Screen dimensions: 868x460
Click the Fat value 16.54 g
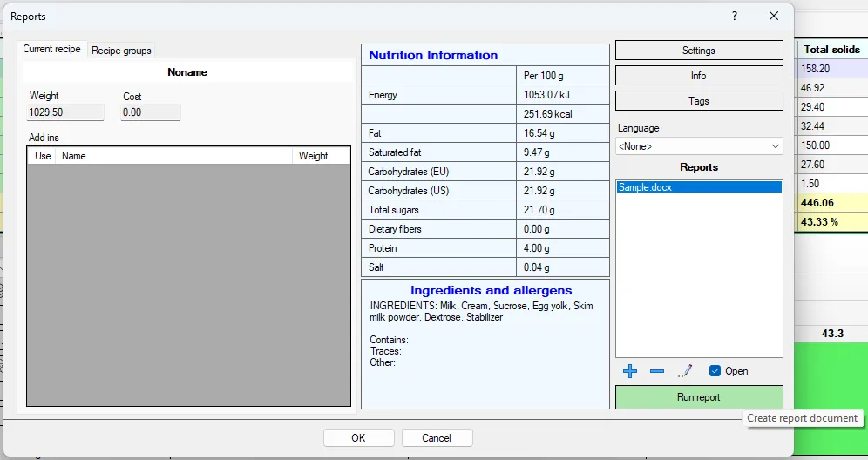click(562, 132)
